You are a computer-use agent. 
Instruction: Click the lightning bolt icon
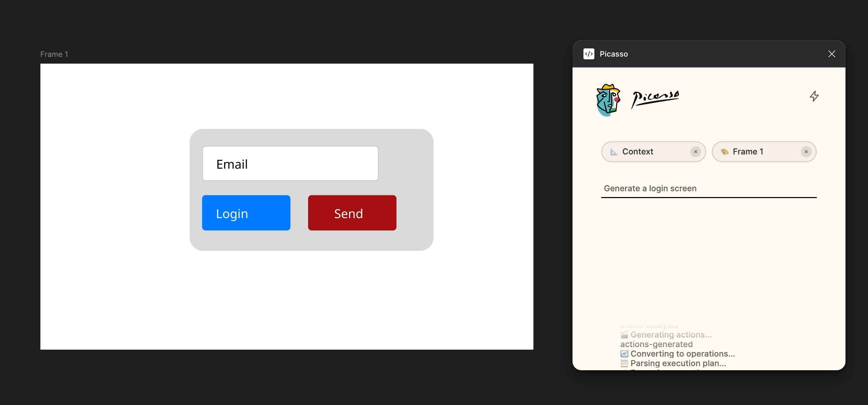[814, 96]
